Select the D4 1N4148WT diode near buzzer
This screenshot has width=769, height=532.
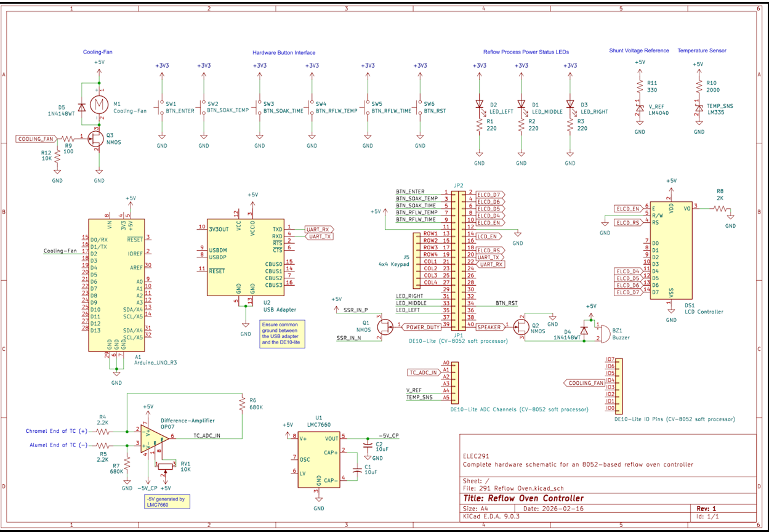pos(584,331)
